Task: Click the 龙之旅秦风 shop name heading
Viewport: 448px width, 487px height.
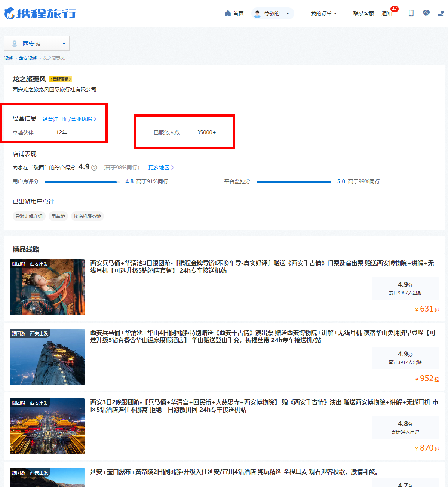Action: [x=29, y=79]
